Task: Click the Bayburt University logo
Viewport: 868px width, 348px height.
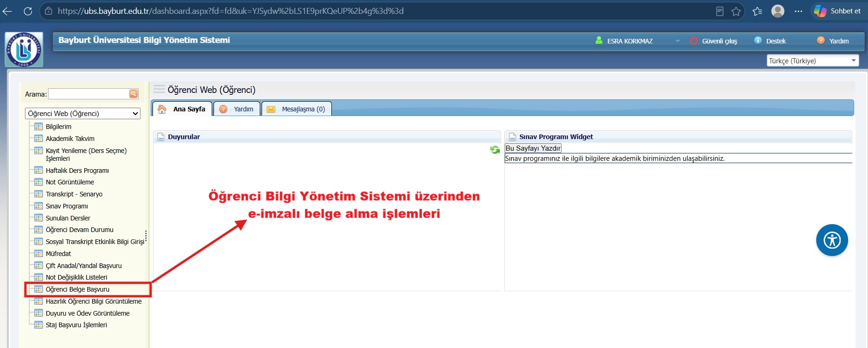Action: point(24,49)
